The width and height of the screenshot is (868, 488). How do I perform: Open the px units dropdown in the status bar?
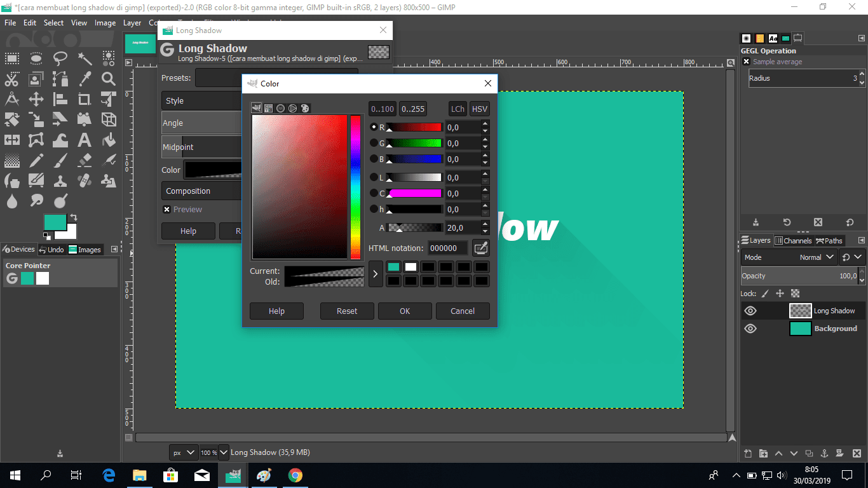(184, 452)
